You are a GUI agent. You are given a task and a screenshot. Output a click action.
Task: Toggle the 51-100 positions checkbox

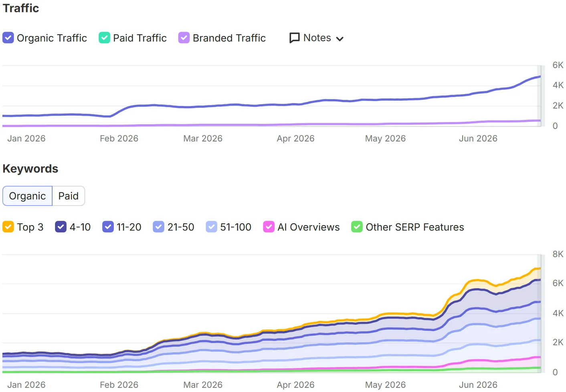tap(211, 227)
